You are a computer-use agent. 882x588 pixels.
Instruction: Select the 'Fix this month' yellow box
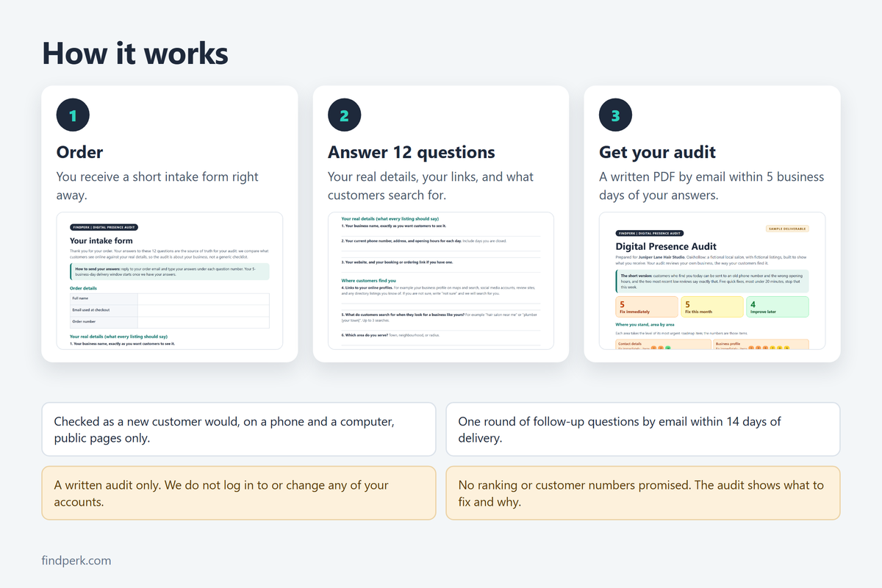click(712, 307)
